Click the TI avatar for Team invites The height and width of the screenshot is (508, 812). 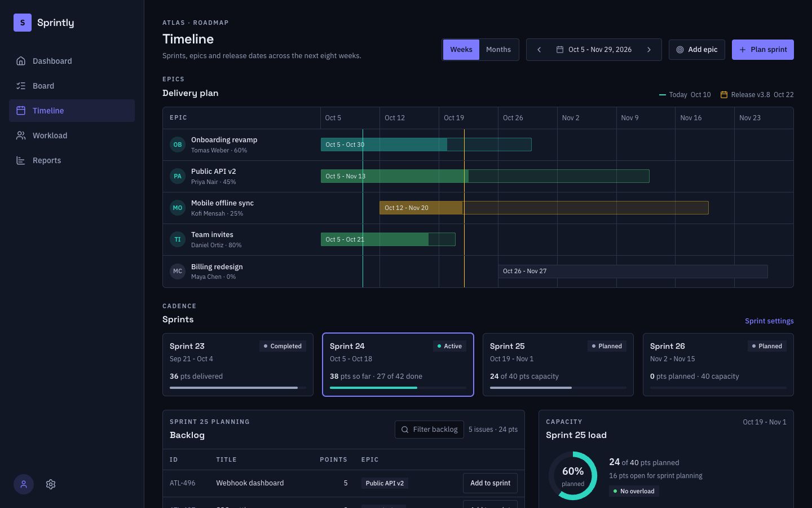tap(178, 239)
